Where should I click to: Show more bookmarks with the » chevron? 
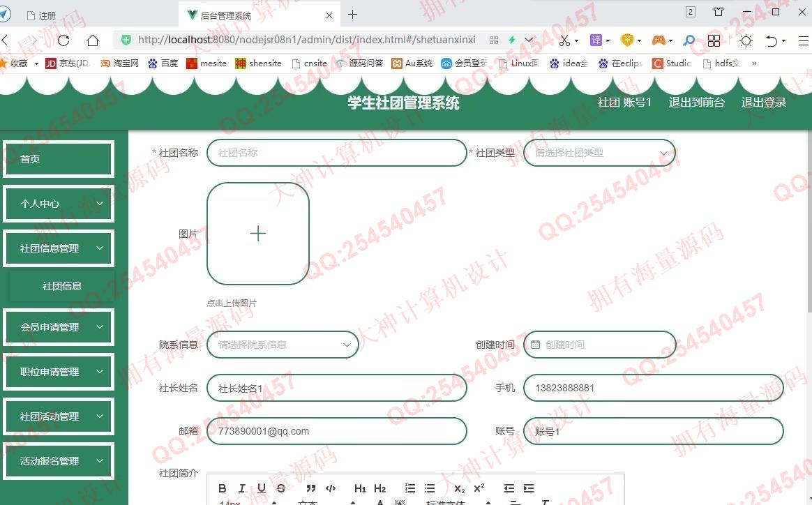754,63
